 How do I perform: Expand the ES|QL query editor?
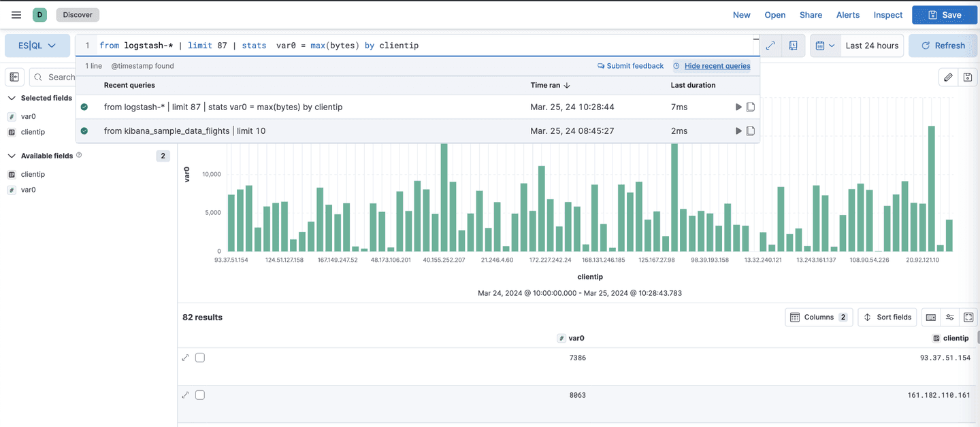[x=770, y=46]
